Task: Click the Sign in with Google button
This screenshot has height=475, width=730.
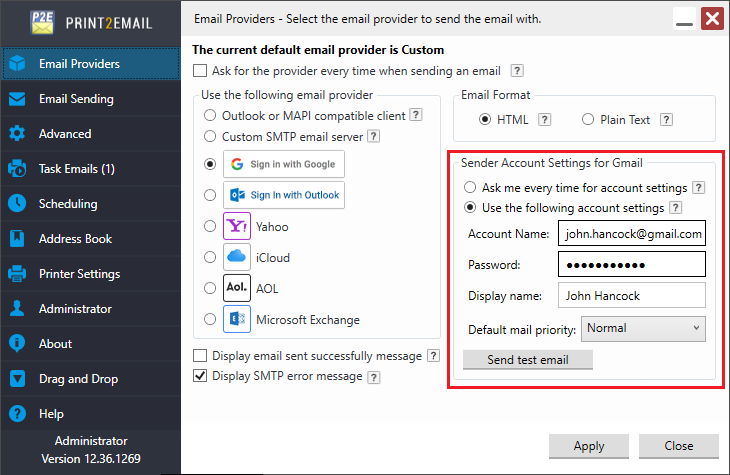Action: (284, 164)
